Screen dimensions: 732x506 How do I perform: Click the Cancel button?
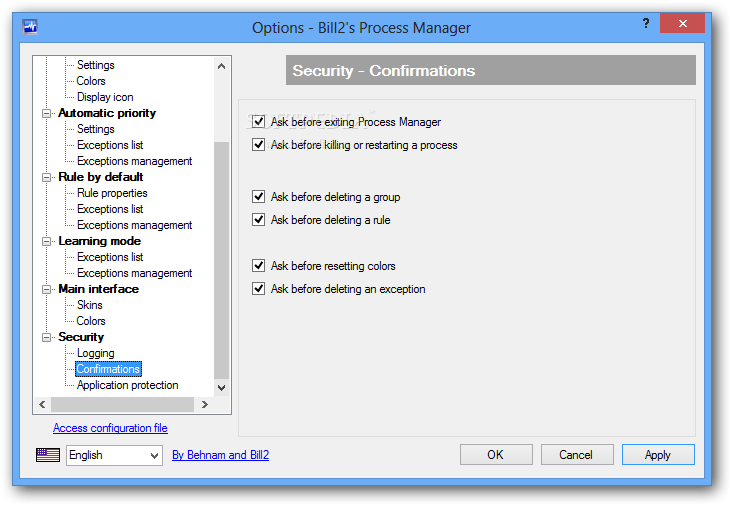tap(577, 455)
